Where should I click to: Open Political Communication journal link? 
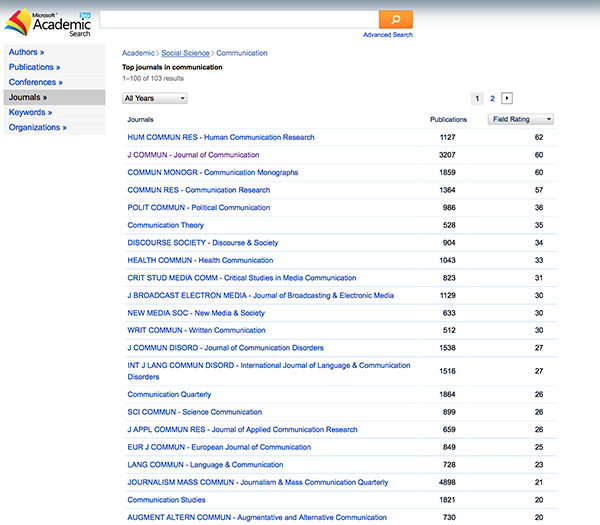click(x=199, y=208)
